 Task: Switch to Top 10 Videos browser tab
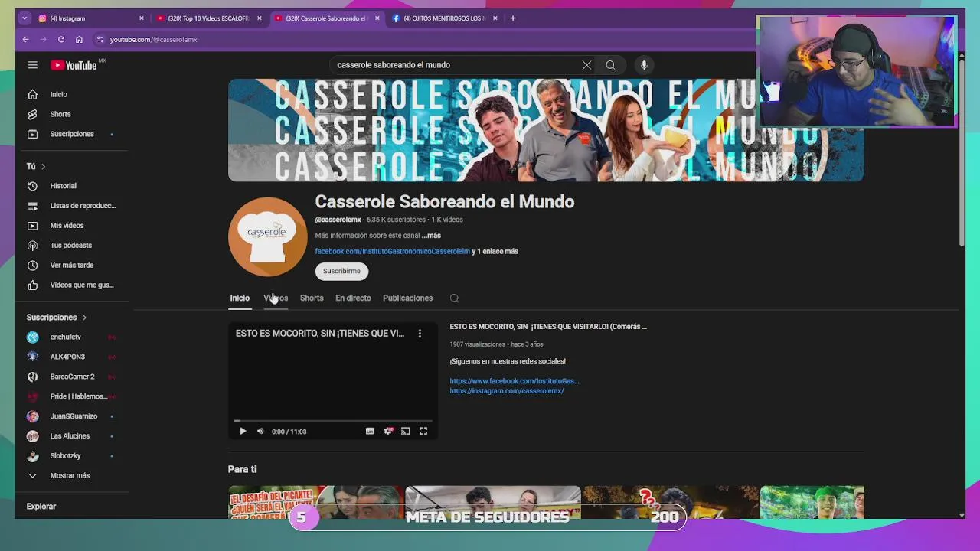pyautogui.click(x=208, y=18)
